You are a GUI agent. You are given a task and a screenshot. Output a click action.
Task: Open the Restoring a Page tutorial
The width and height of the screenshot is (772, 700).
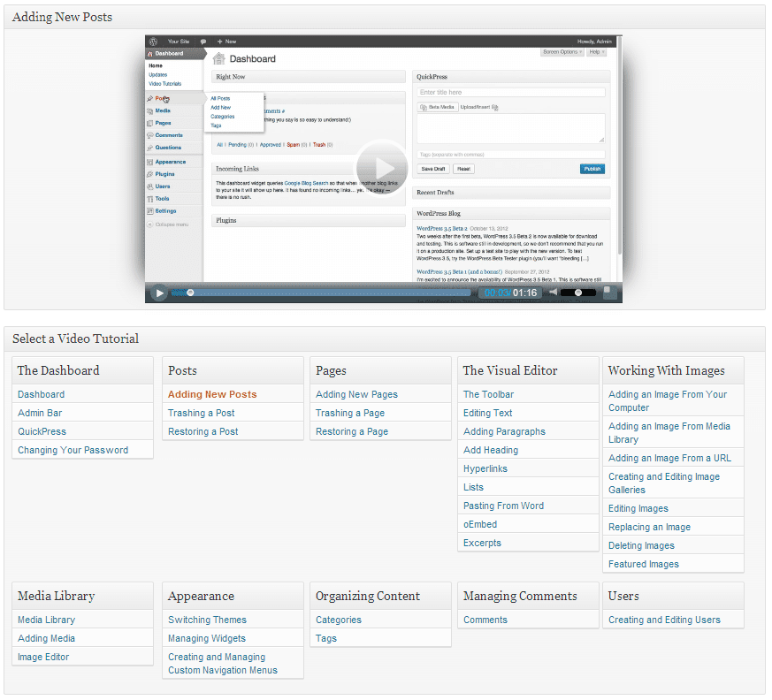tap(352, 432)
